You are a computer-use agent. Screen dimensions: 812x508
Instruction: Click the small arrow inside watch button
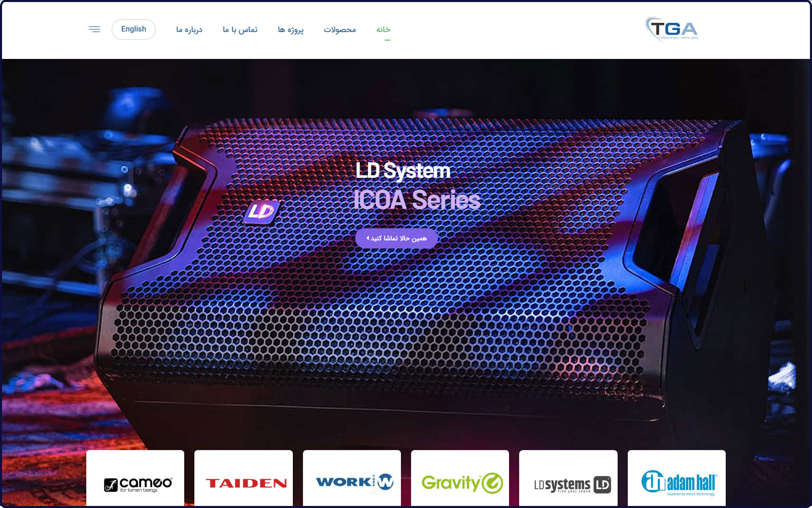[x=368, y=238]
